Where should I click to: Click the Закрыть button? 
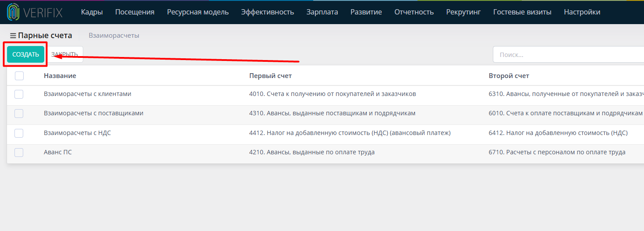pyautogui.click(x=64, y=54)
